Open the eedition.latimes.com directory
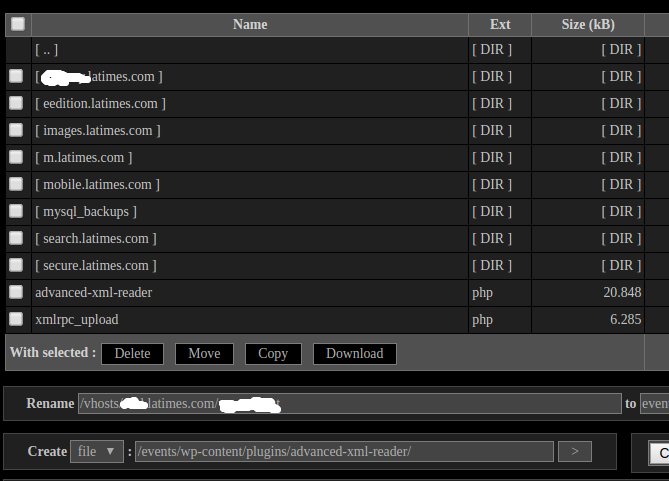 coord(100,104)
